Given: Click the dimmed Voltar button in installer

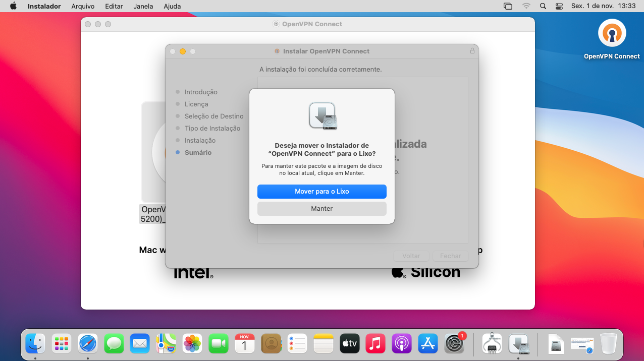Looking at the screenshot, I should pos(411,256).
